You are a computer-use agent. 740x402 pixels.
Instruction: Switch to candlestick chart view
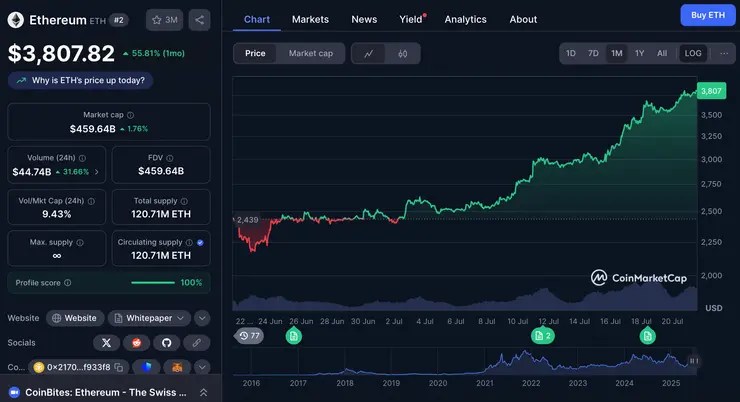[403, 53]
